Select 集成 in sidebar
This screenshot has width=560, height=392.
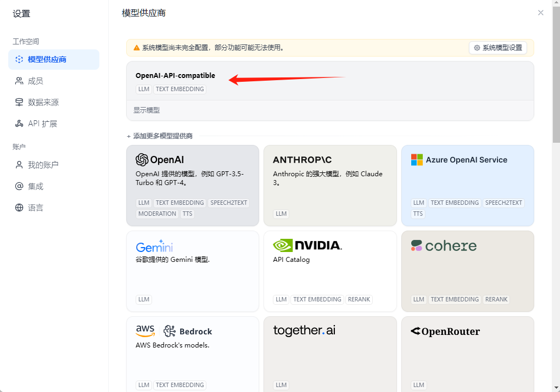pos(54,186)
